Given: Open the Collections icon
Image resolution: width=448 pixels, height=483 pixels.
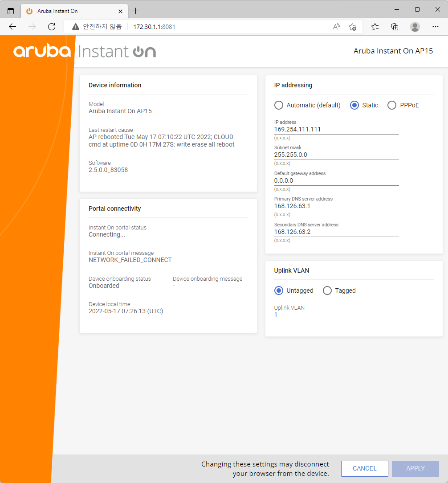Looking at the screenshot, I should pos(395,27).
